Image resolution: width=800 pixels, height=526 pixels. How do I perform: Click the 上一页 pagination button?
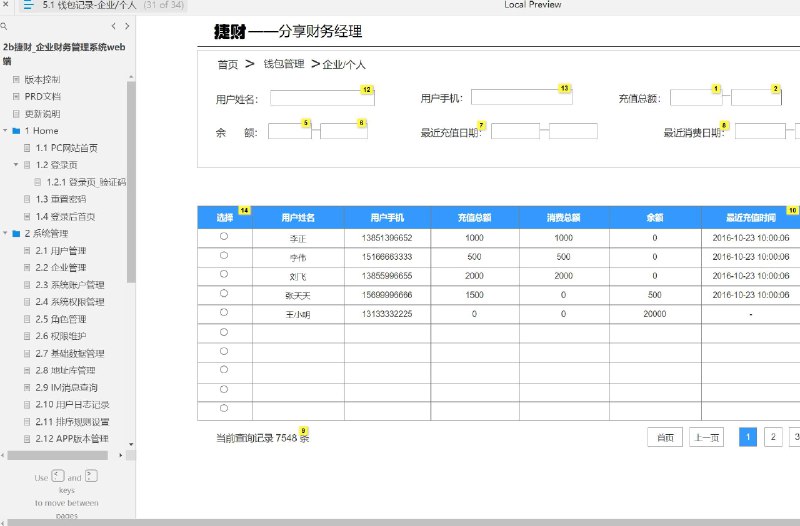pyautogui.click(x=706, y=437)
